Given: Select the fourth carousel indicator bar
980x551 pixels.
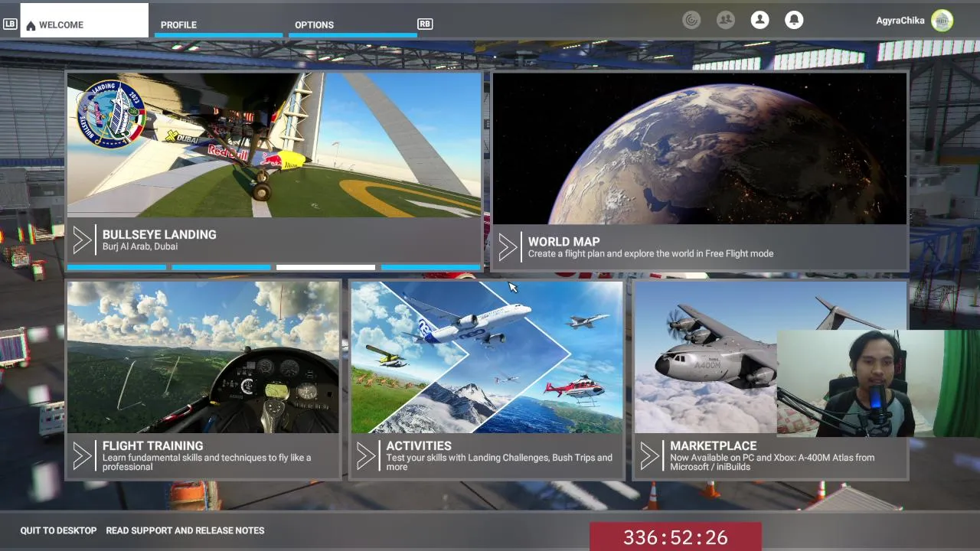Looking at the screenshot, I should point(430,267).
